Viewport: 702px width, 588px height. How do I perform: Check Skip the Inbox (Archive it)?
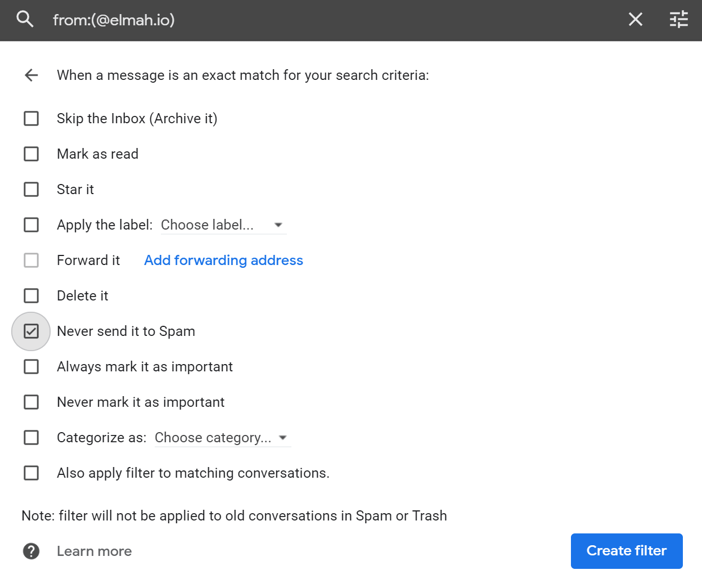point(31,119)
